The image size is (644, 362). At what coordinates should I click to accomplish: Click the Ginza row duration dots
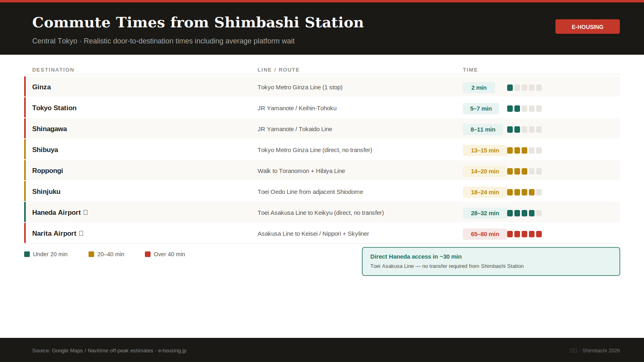(524, 88)
